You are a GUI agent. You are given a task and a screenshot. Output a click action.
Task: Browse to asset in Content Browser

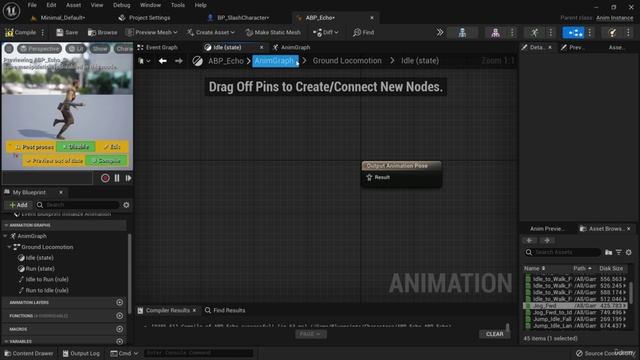tap(102, 32)
